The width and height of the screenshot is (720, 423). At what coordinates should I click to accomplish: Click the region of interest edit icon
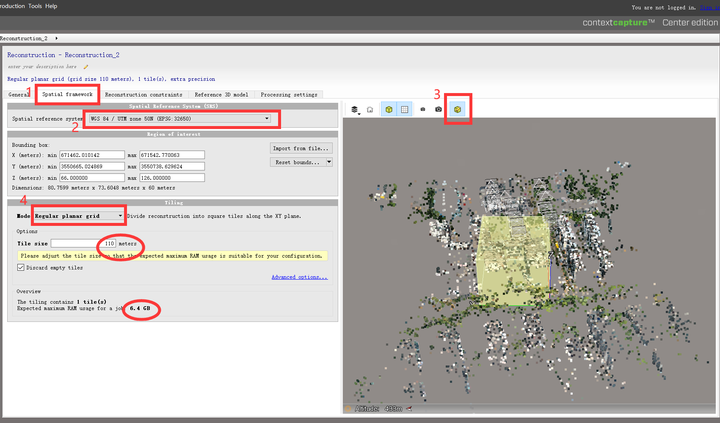tap(459, 109)
